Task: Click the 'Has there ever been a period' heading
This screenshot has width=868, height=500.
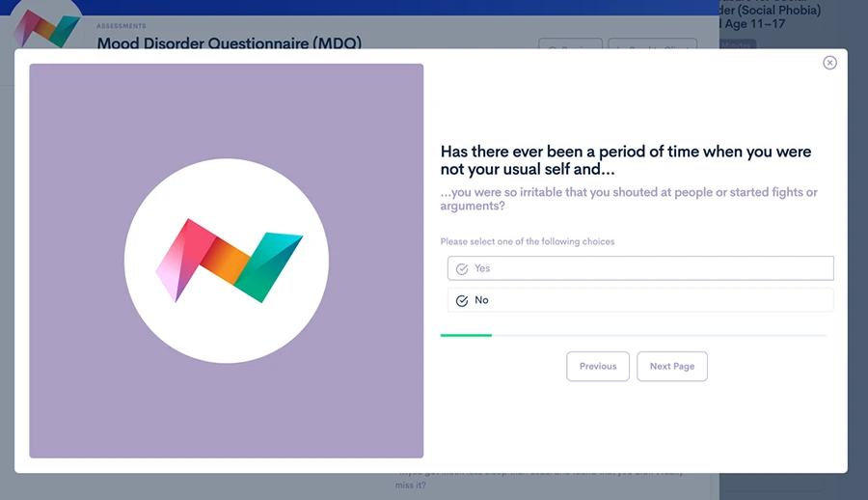Action: pos(626,160)
